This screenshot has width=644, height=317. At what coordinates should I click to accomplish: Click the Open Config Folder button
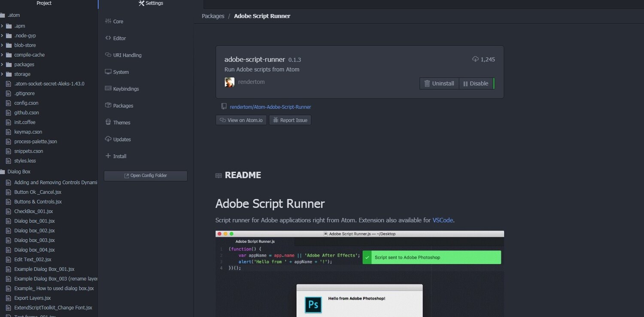[146, 176]
